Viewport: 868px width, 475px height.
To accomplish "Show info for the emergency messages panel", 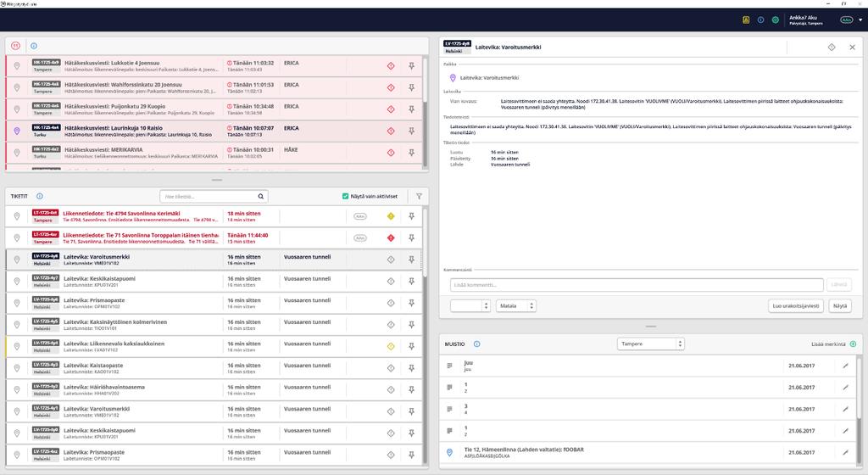I will pyautogui.click(x=34, y=46).
